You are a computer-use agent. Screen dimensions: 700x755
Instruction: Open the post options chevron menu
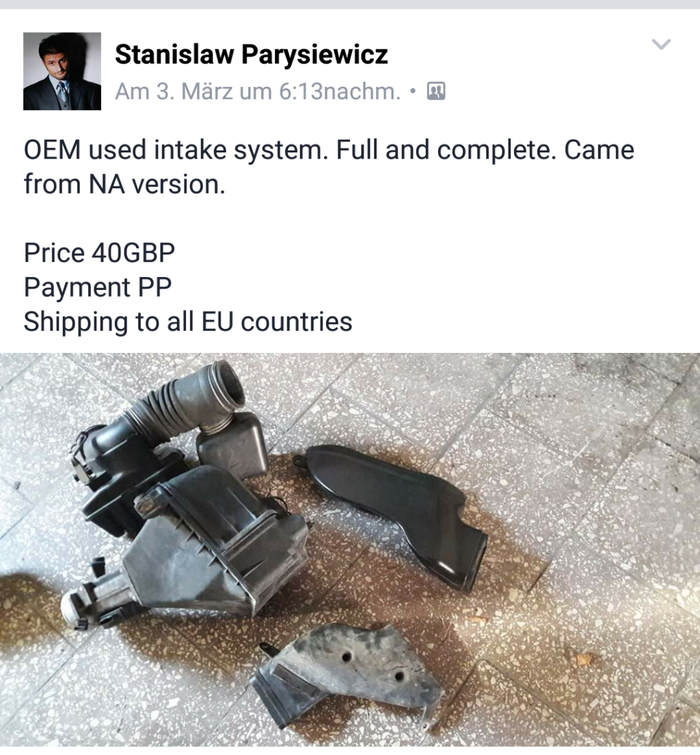(661, 44)
